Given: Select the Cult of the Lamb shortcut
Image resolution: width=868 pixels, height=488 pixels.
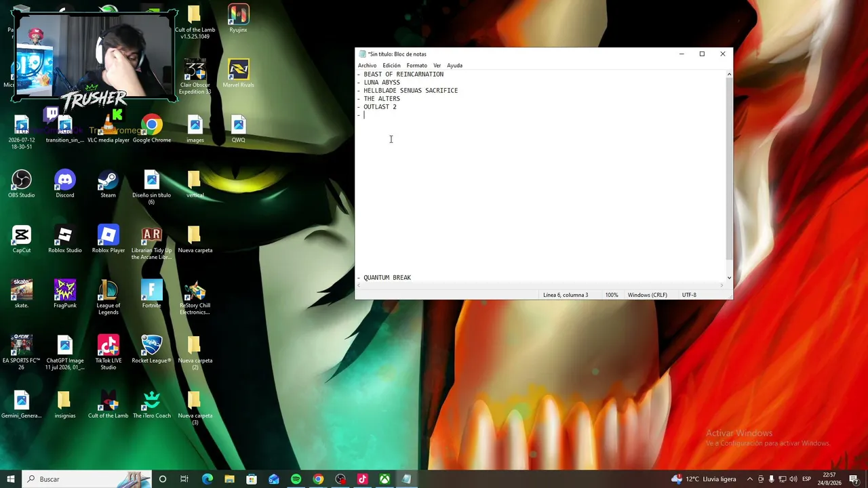Looking at the screenshot, I should (x=108, y=405).
